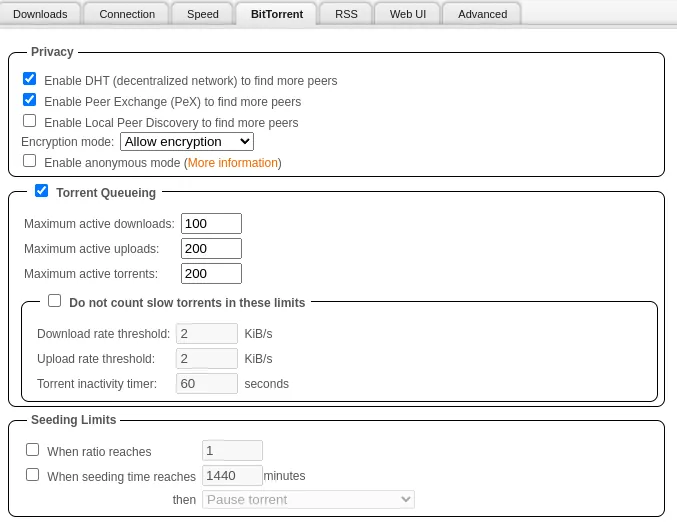
Task: Enable Local Peer Discovery checkbox
Action: pos(30,121)
